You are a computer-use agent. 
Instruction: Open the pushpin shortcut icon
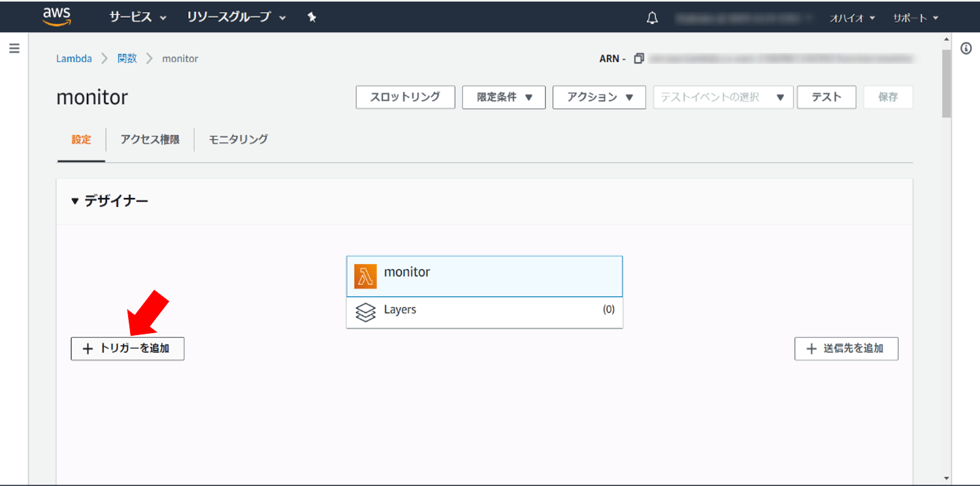(x=312, y=18)
